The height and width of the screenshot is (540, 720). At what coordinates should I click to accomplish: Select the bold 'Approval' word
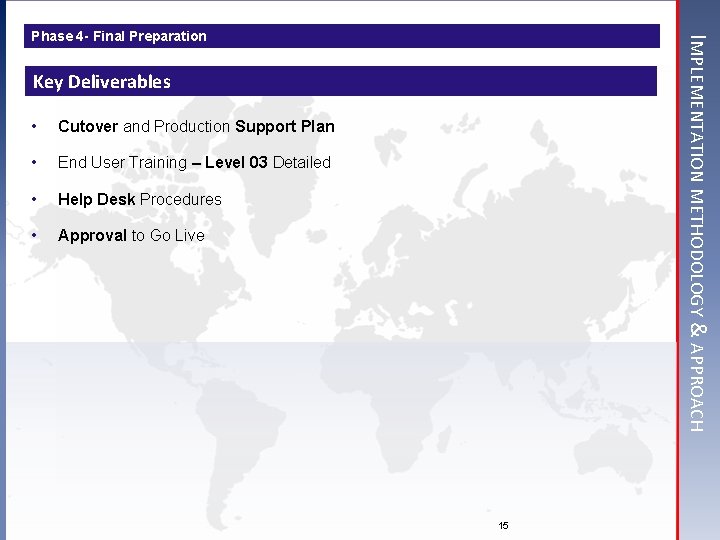coord(92,236)
